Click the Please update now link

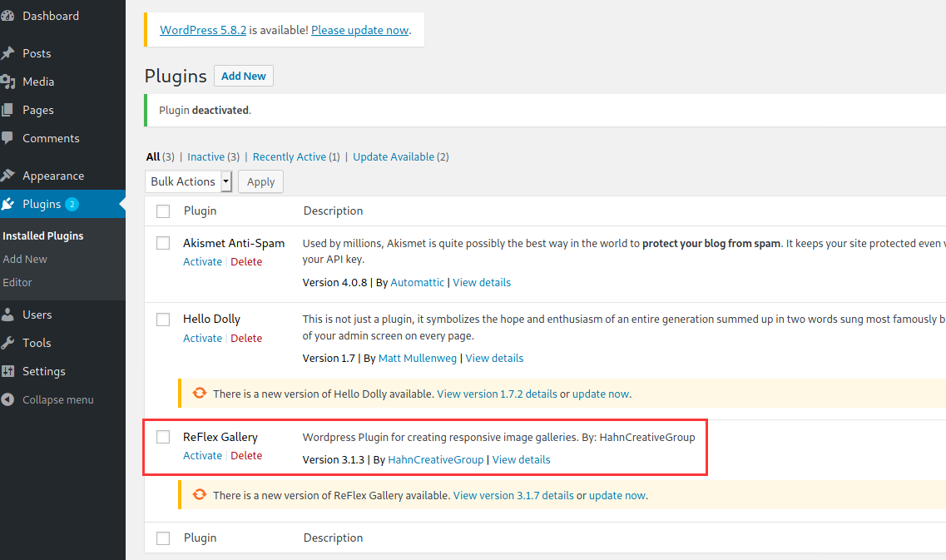pos(359,29)
